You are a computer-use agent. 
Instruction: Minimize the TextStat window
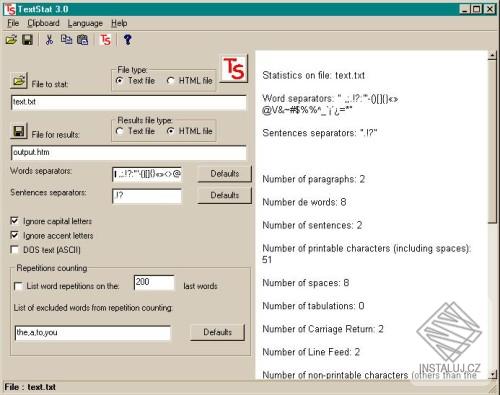(464, 9)
